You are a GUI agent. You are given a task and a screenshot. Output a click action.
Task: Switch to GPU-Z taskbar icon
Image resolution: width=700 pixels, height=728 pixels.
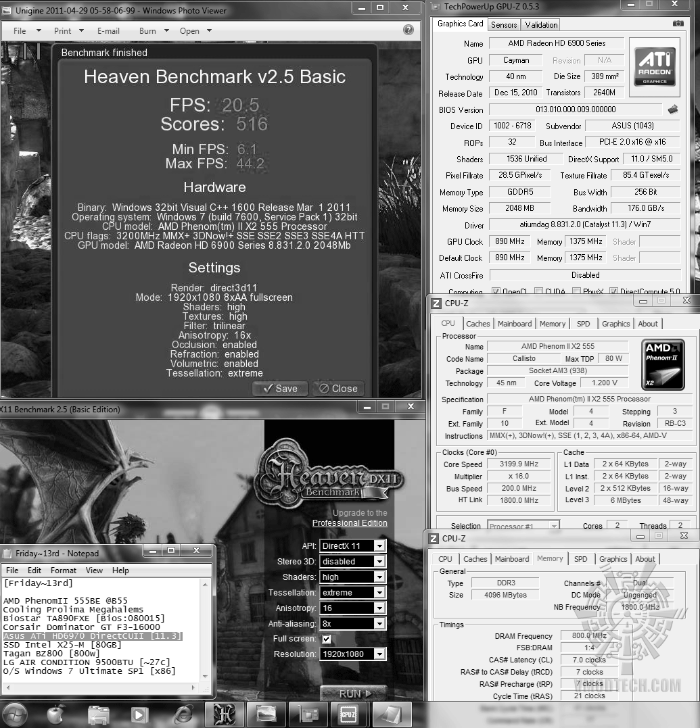pyautogui.click(x=308, y=715)
